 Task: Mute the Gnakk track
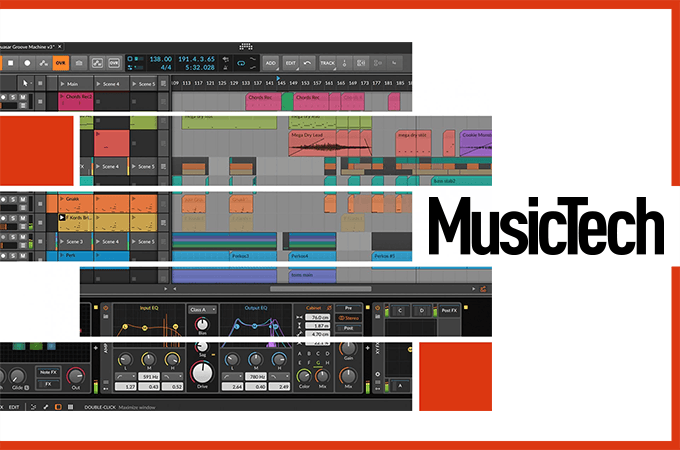pyautogui.click(x=23, y=199)
